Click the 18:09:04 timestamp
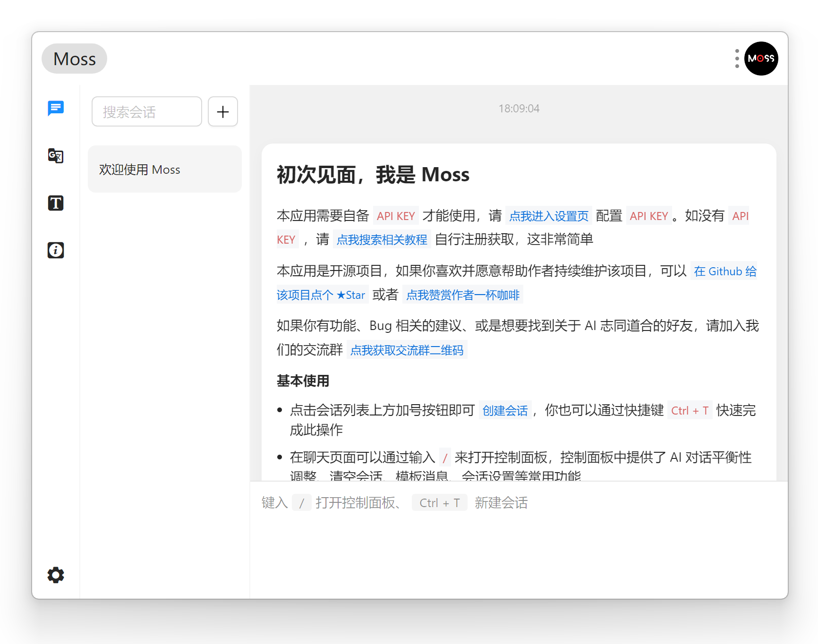 [519, 108]
